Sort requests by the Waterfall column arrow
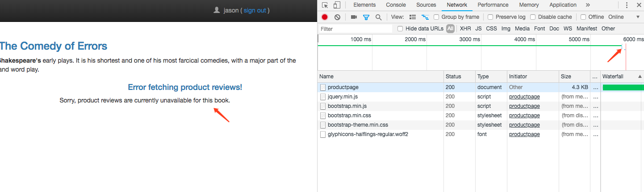This screenshot has height=192, width=644. click(640, 77)
